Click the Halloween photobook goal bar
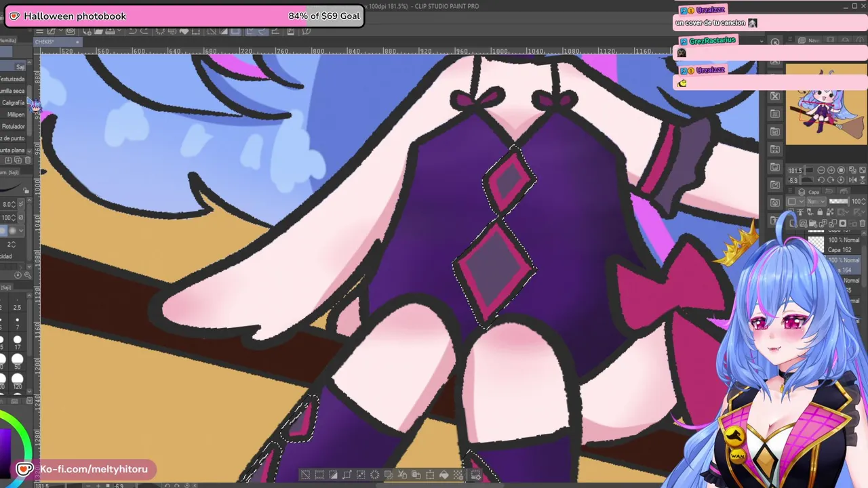The width and height of the screenshot is (868, 488). pos(184,16)
